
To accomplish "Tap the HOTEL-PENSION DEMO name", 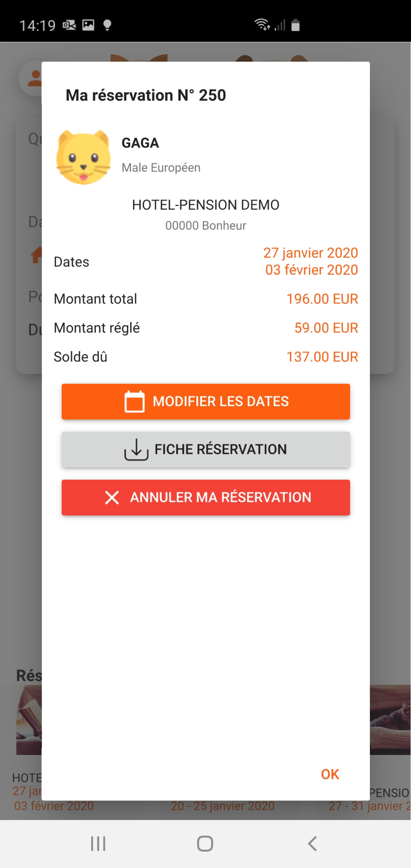I will 205,205.
